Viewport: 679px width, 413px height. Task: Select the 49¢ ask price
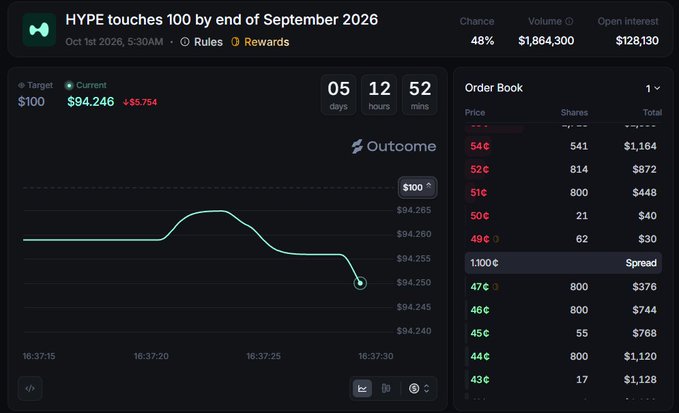coord(480,239)
